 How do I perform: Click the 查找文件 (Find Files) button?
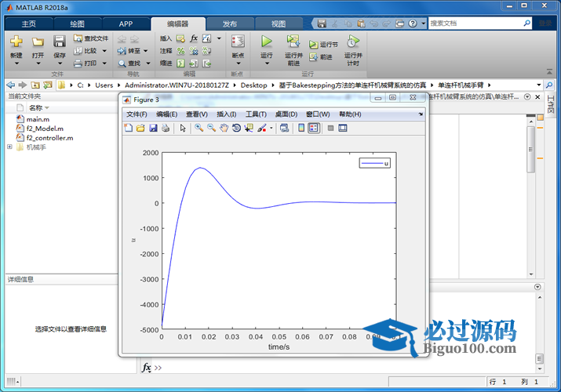tap(91, 38)
